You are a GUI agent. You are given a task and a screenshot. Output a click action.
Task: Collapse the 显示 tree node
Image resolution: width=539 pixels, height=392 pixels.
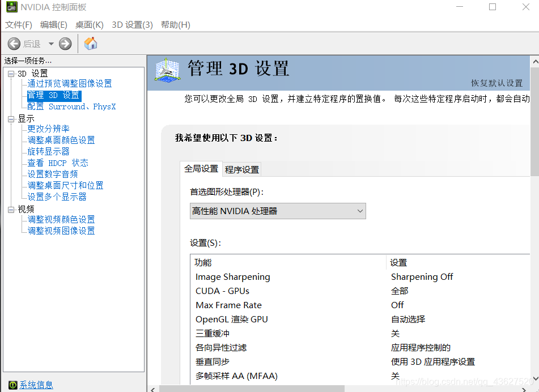tap(11, 119)
